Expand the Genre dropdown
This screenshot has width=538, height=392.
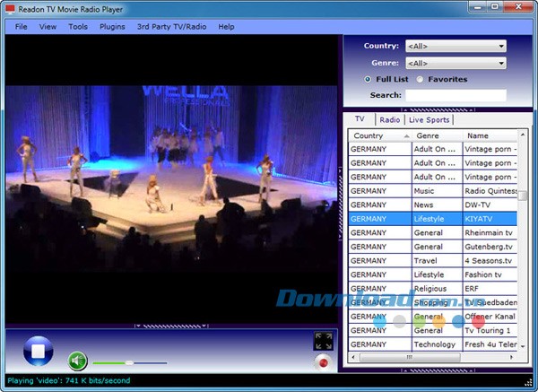point(456,63)
